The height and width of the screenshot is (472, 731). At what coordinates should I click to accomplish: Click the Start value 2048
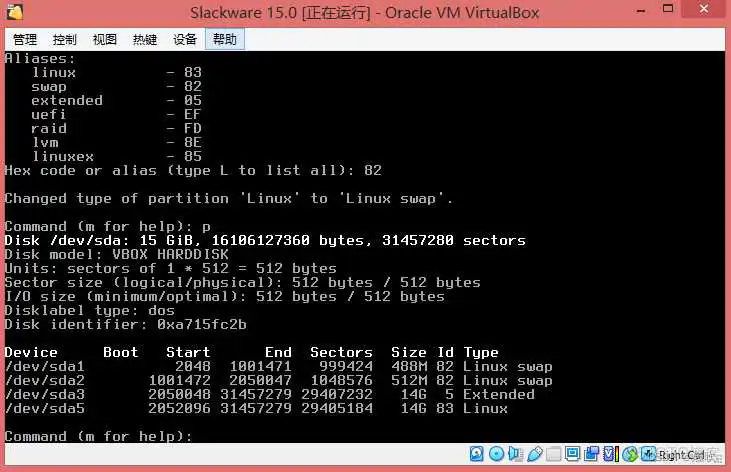(x=193, y=367)
